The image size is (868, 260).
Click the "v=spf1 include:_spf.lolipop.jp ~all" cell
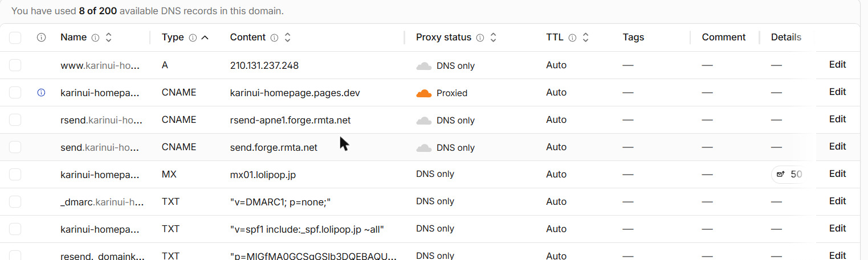click(x=307, y=229)
